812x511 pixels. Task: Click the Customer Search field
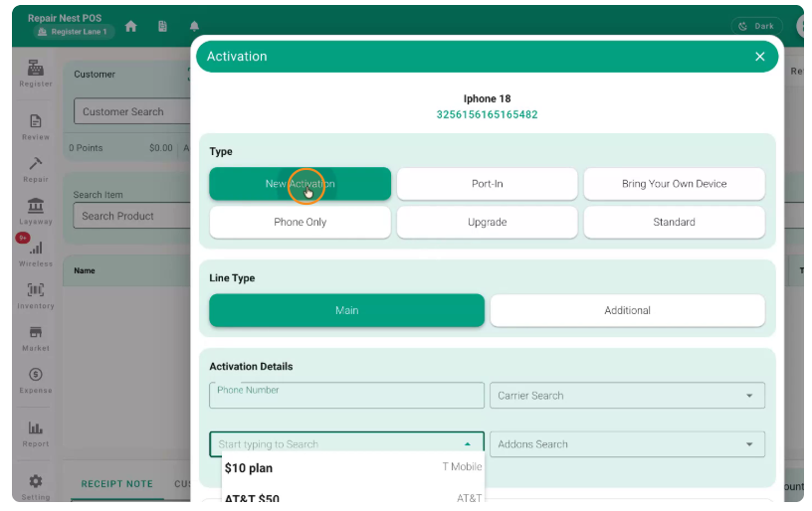tap(132, 111)
